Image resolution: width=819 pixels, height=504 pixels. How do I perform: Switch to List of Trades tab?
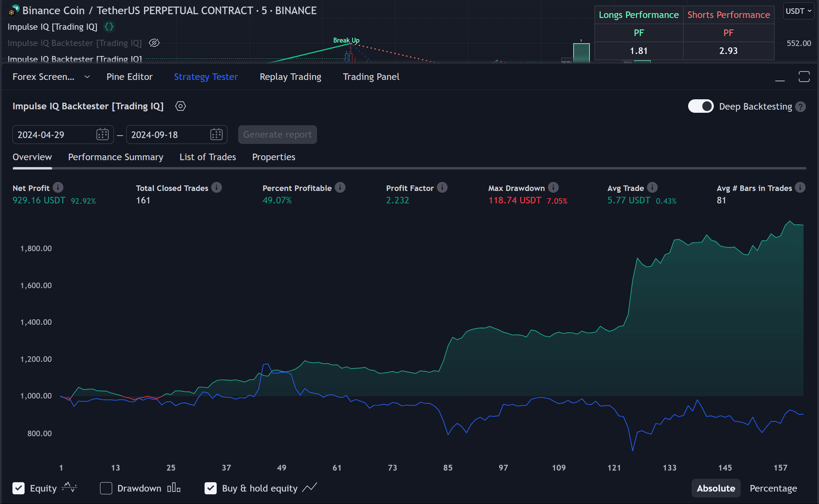208,157
